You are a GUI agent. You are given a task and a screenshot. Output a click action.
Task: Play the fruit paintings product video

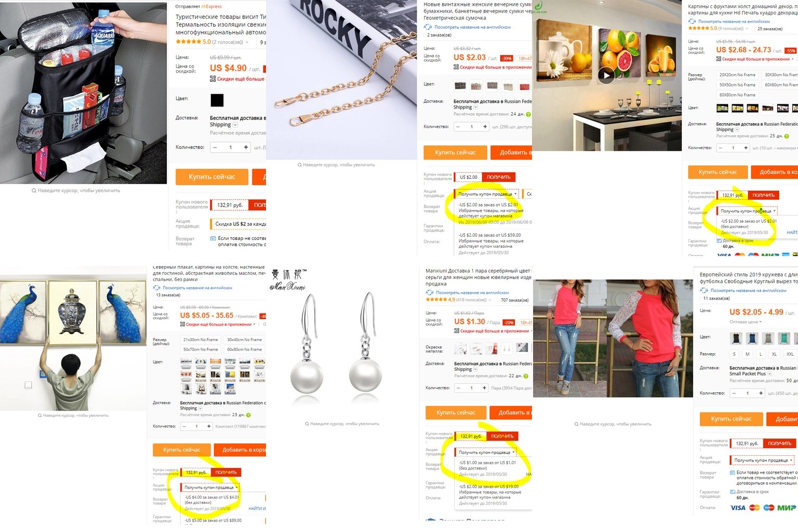coord(606,75)
